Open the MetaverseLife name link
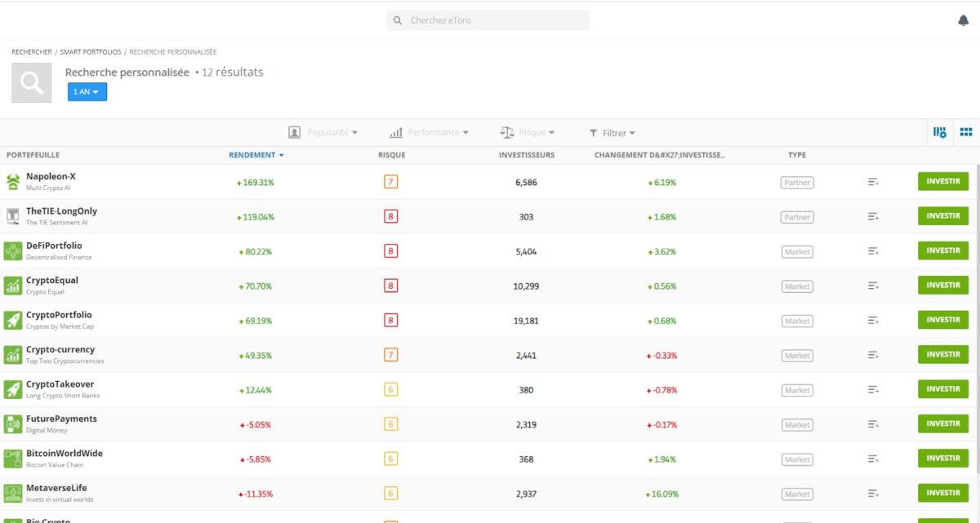 (x=56, y=488)
